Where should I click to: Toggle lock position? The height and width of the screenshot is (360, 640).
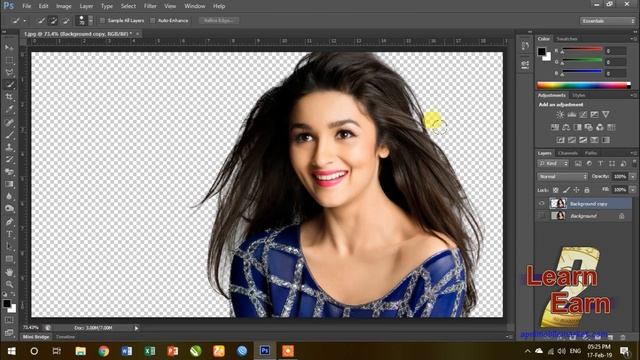click(x=576, y=190)
